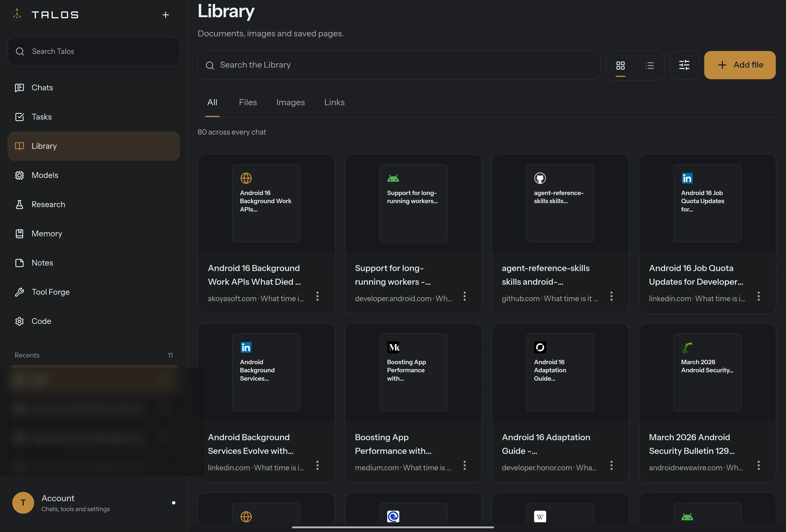Switch to the Images tab

[x=290, y=102]
